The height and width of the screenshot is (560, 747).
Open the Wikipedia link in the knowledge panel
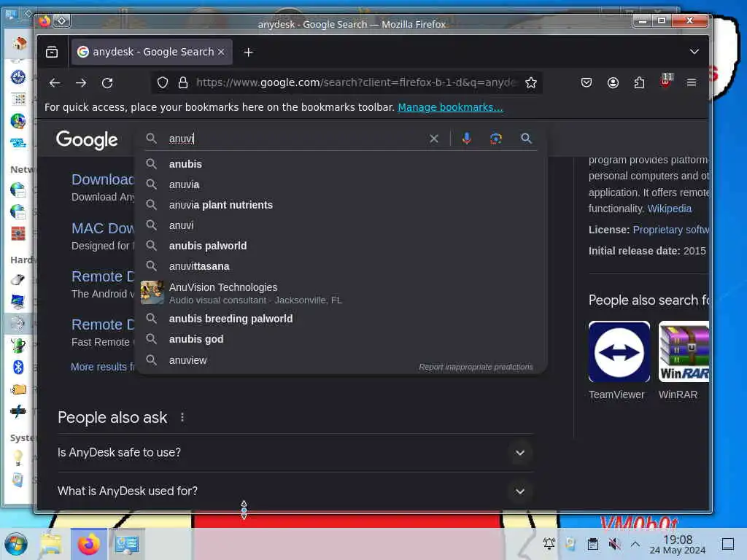tap(670, 209)
